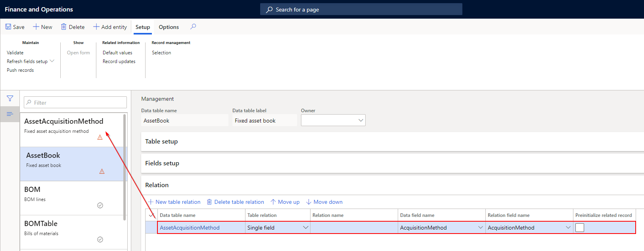This screenshot has height=251, width=644.
Task: Select the BOMTable list card
Action: (72, 232)
